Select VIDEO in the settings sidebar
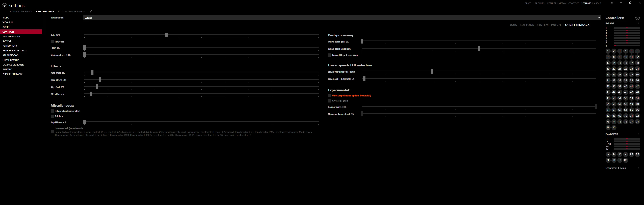 (6, 18)
